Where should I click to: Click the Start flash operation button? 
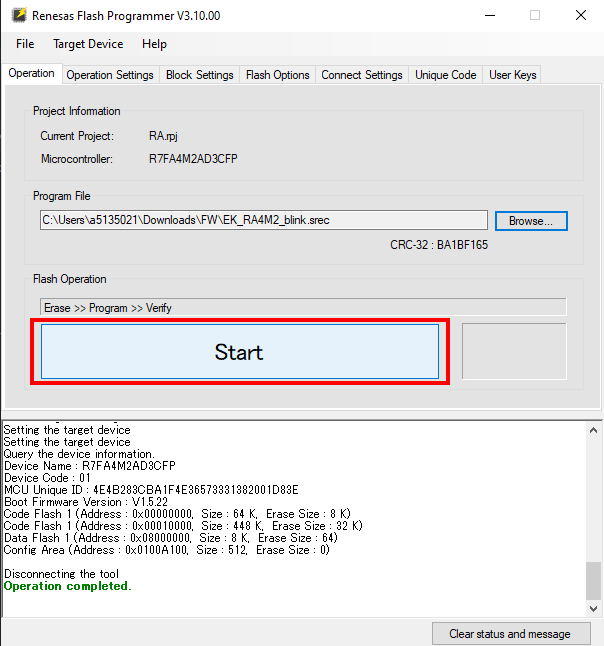point(240,351)
